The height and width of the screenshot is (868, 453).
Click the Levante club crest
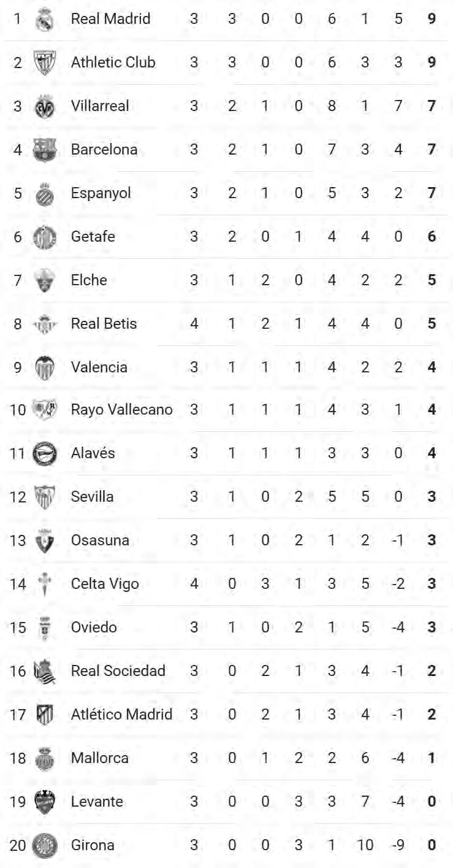45,802
